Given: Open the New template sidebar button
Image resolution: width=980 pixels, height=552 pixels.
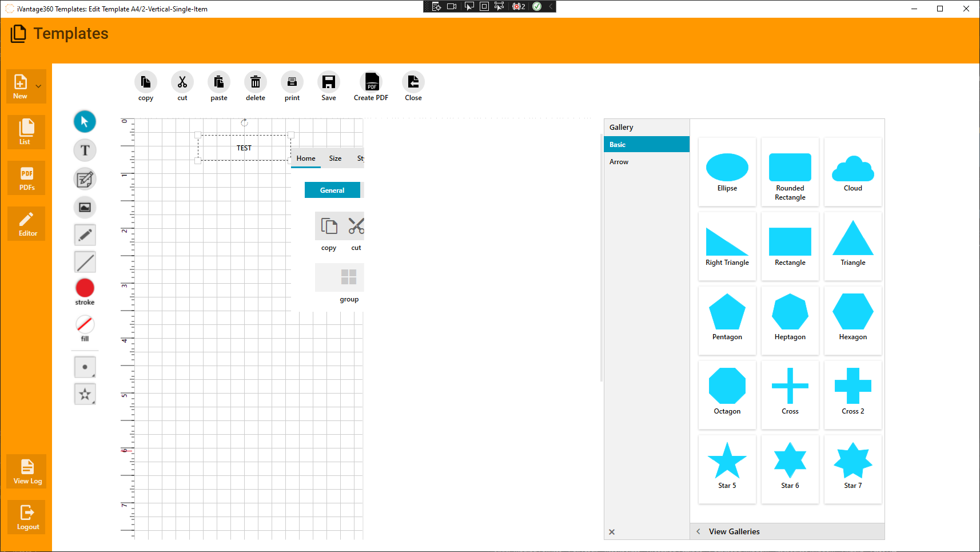Looking at the screenshot, I should pyautogui.click(x=21, y=86).
